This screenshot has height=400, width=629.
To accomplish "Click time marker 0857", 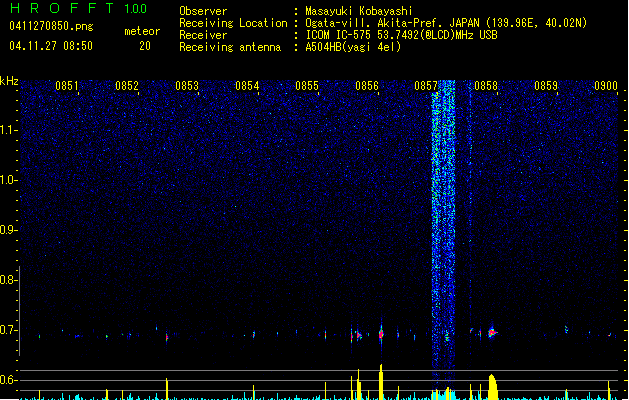I will 426,86.
